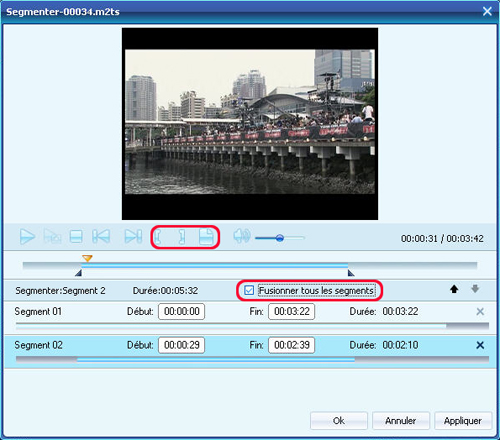The width and height of the screenshot is (500, 440).
Task: Move segment up with the up arrow
Action: click(x=454, y=289)
